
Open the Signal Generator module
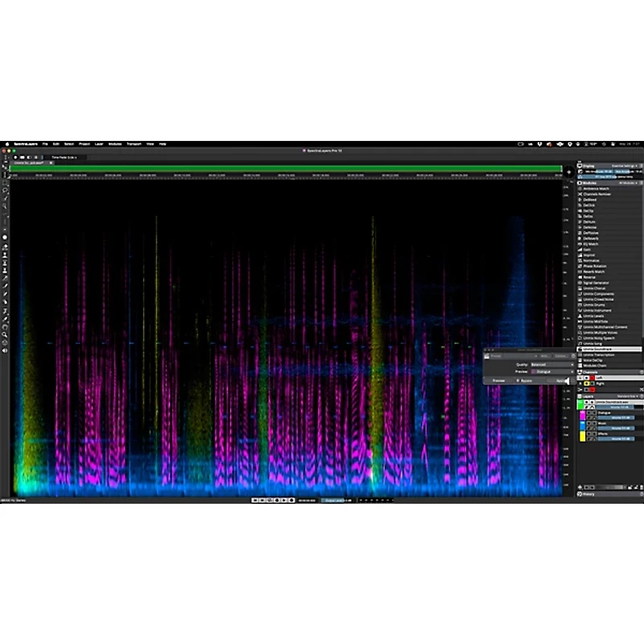pyautogui.click(x=605, y=282)
